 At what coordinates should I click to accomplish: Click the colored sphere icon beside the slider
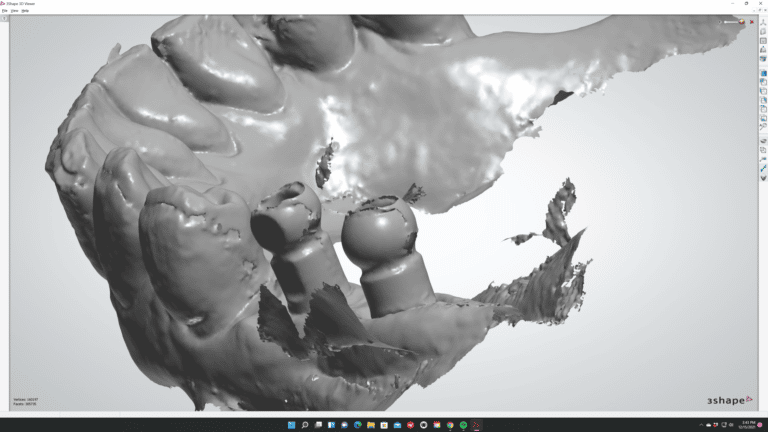click(742, 22)
